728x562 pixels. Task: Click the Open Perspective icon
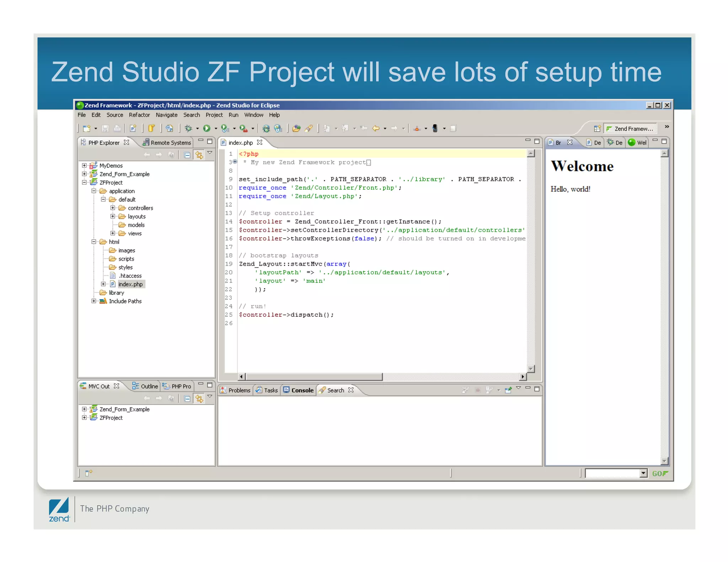tap(597, 128)
